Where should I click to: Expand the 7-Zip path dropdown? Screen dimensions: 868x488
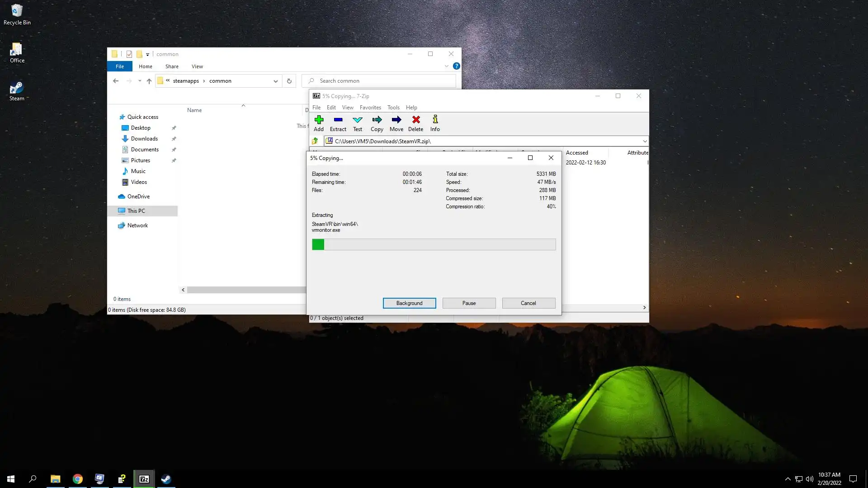coord(645,141)
